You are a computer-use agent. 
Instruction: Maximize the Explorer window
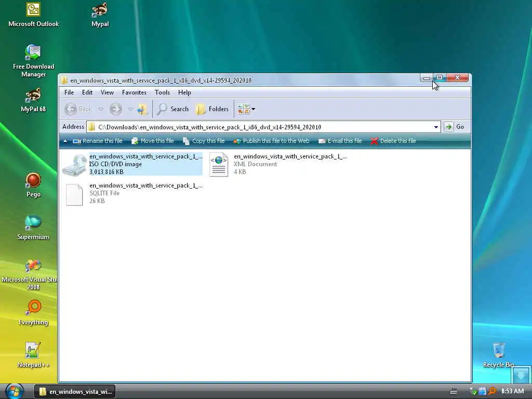440,78
